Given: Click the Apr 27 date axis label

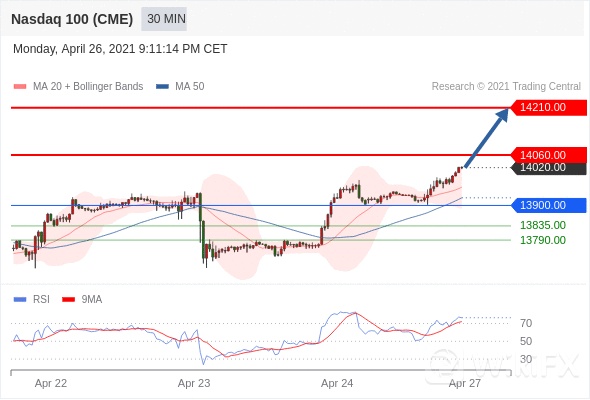Looking at the screenshot, I should [465, 383].
